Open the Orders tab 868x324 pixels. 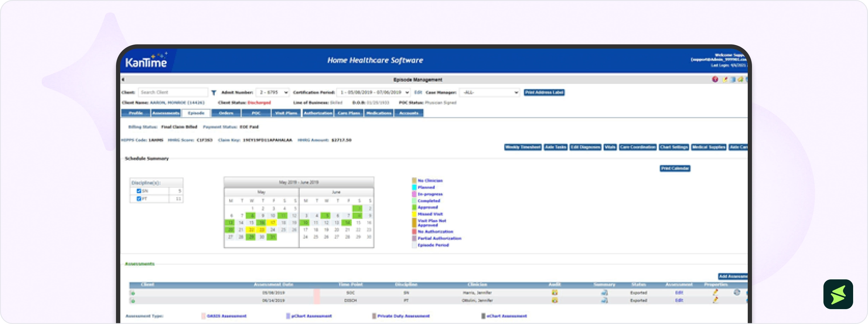[x=226, y=113]
